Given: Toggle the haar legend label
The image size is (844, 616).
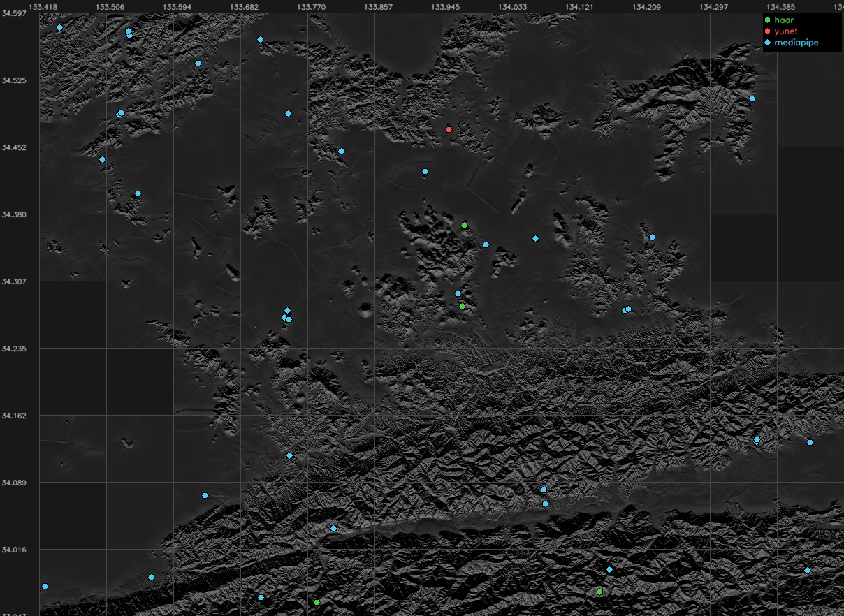Looking at the screenshot, I should [784, 20].
